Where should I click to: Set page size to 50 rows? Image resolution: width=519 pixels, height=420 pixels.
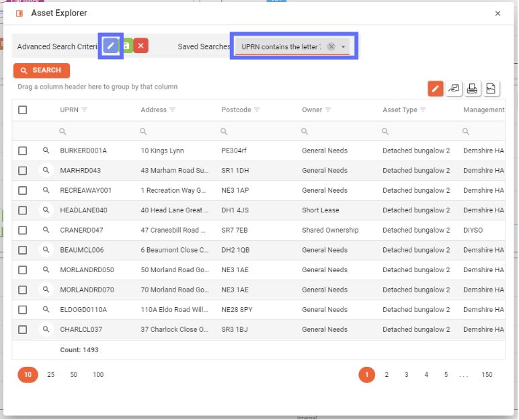73,375
